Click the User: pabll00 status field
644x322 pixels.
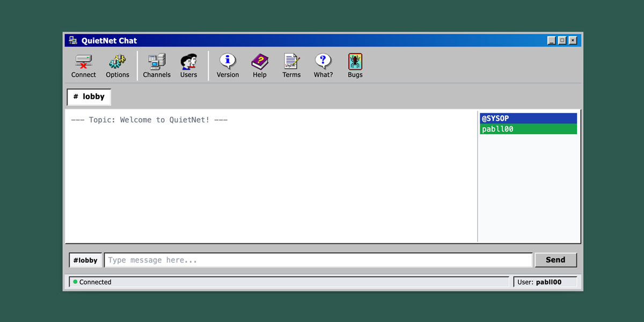[x=546, y=281]
